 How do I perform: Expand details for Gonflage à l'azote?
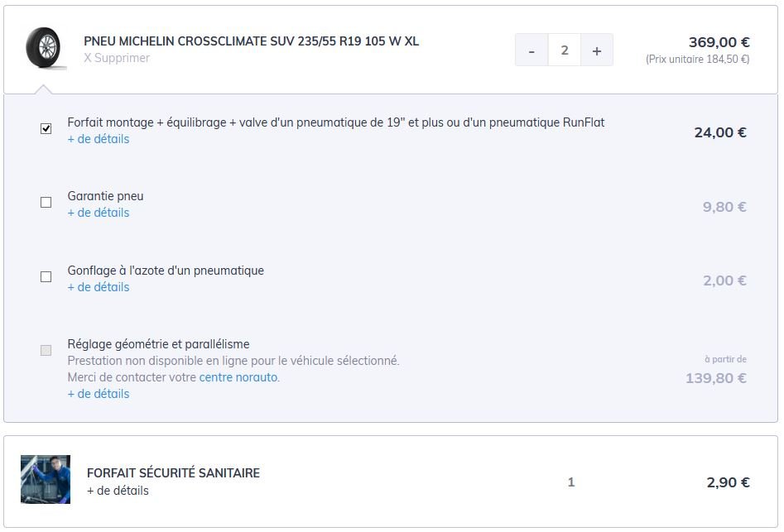click(x=99, y=287)
